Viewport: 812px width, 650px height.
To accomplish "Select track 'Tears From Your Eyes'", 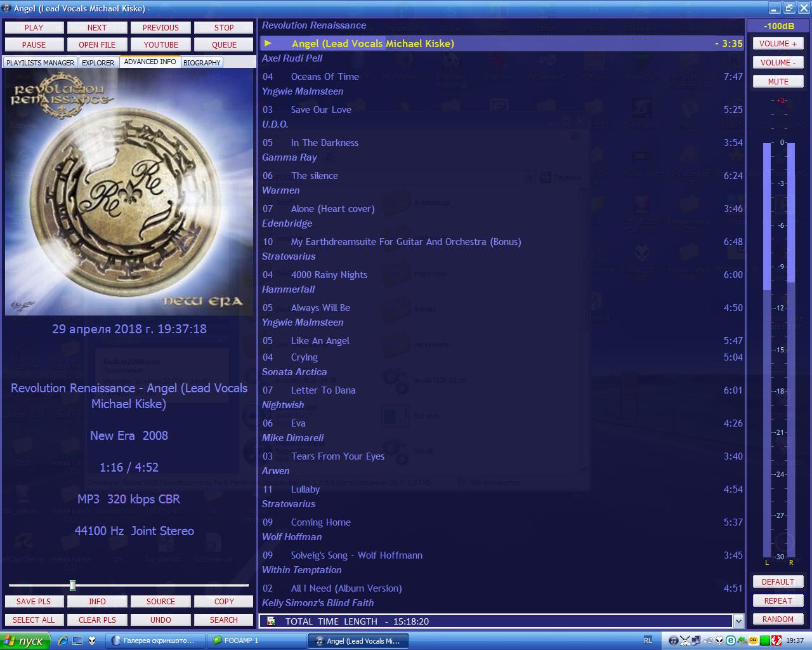I will (502, 456).
